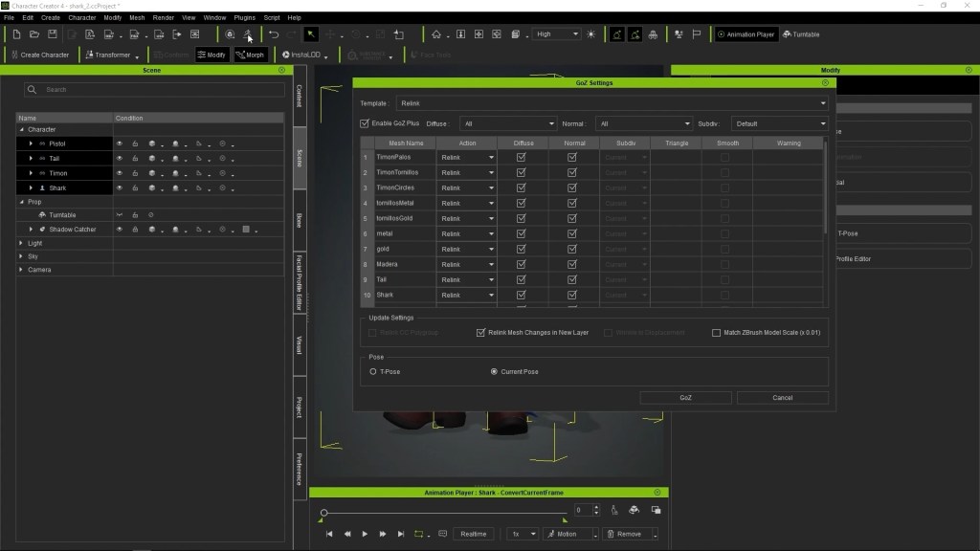Image resolution: width=980 pixels, height=551 pixels.
Task: Open the Mesh menu
Action: pyautogui.click(x=137, y=17)
